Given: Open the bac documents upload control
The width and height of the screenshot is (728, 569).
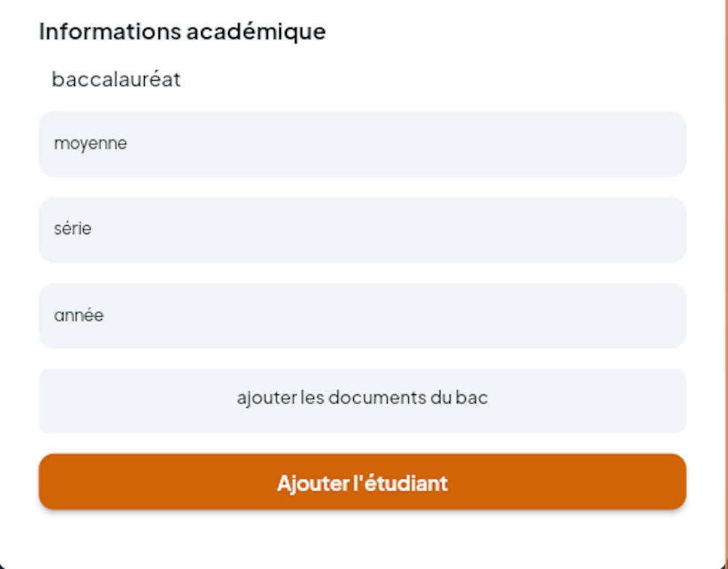Looking at the screenshot, I should point(362,400).
